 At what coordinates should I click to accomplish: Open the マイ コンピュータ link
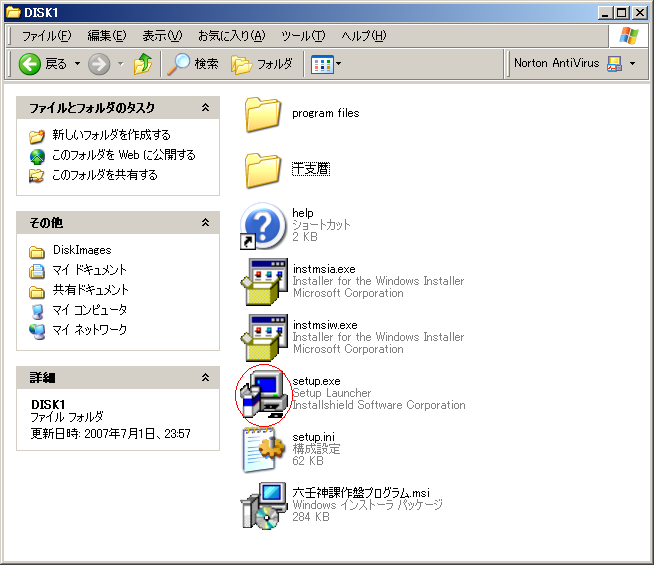90,310
